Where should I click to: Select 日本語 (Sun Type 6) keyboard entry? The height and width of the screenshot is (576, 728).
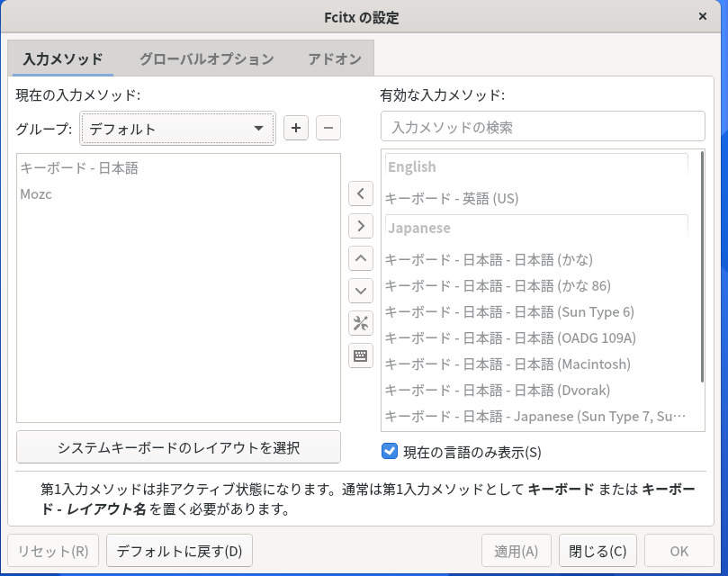pos(536,311)
